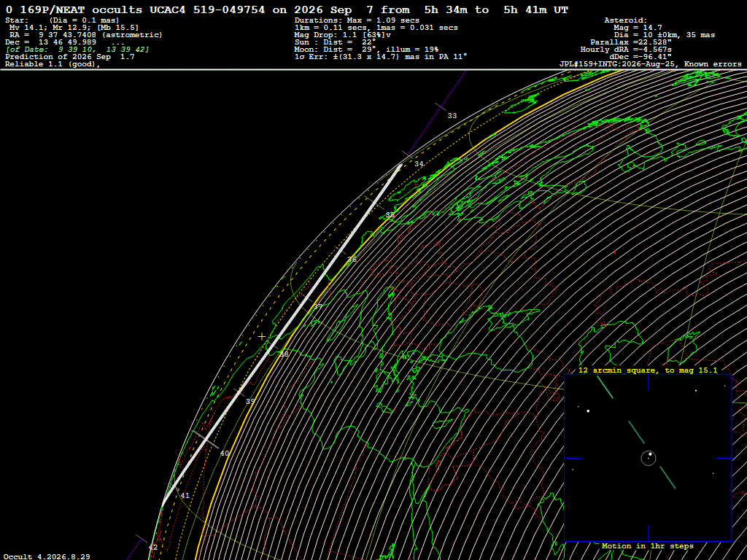Viewport: 747px width, 560px height.
Task: Click the yellow plus crosshair on map
Action: click(x=262, y=337)
